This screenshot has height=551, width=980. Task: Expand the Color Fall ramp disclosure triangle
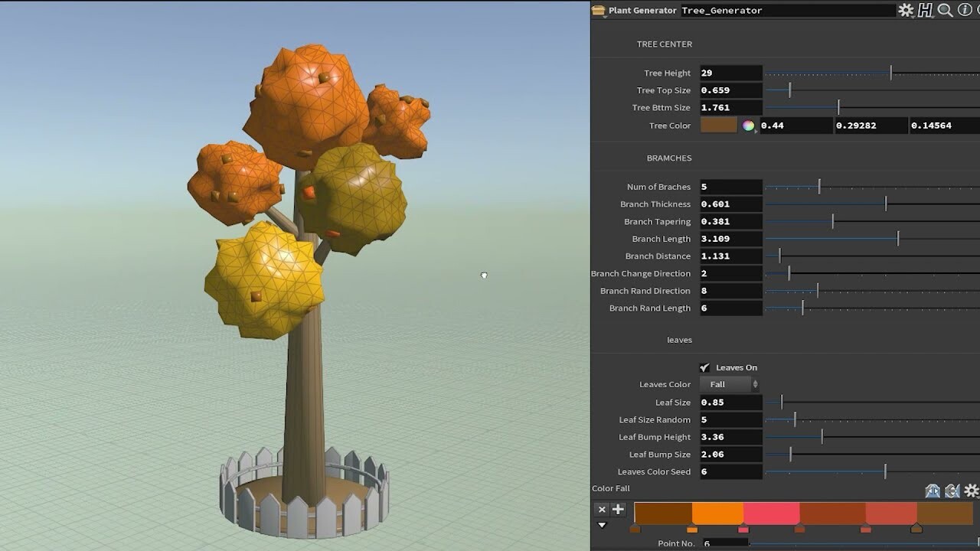coord(602,525)
